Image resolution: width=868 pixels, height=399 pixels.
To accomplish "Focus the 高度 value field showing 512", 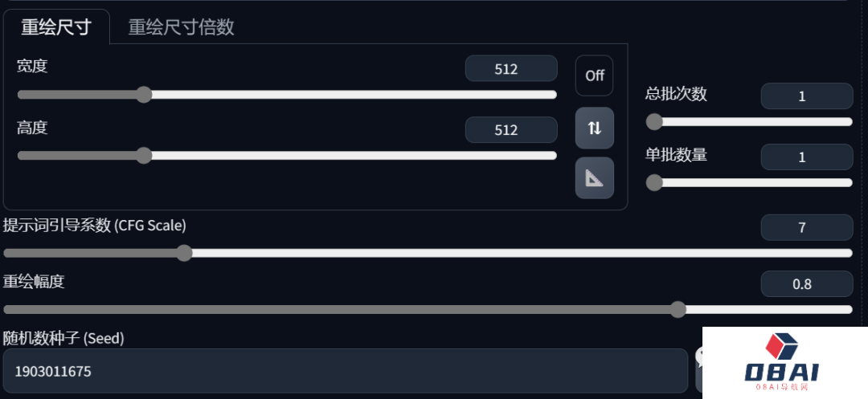I will [x=511, y=130].
